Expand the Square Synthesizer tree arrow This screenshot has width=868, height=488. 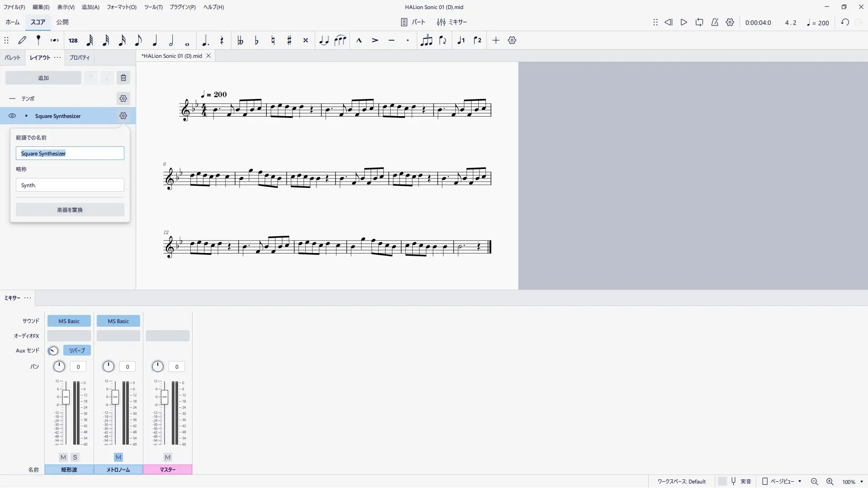coord(26,116)
